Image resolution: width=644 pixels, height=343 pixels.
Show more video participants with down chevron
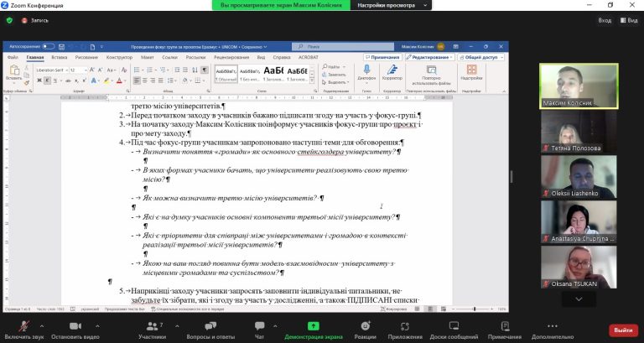coord(579,299)
